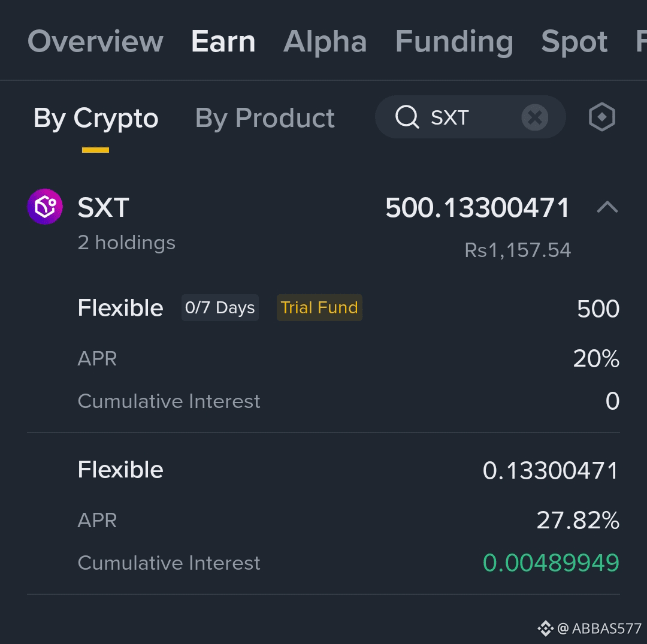Click the search magnifier icon
647x644 pixels.
click(407, 117)
